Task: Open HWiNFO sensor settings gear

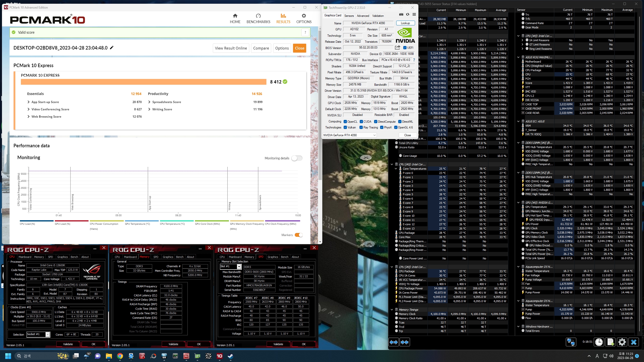Action: tap(622, 342)
